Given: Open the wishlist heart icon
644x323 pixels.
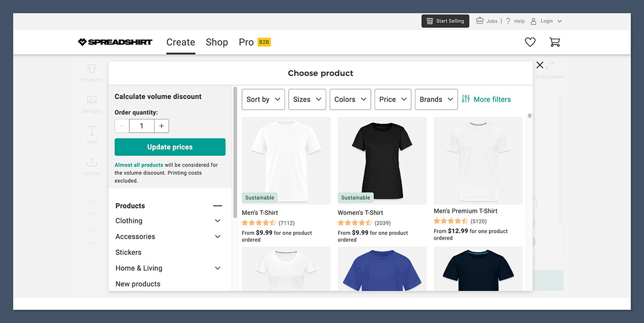Looking at the screenshot, I should click(x=530, y=42).
